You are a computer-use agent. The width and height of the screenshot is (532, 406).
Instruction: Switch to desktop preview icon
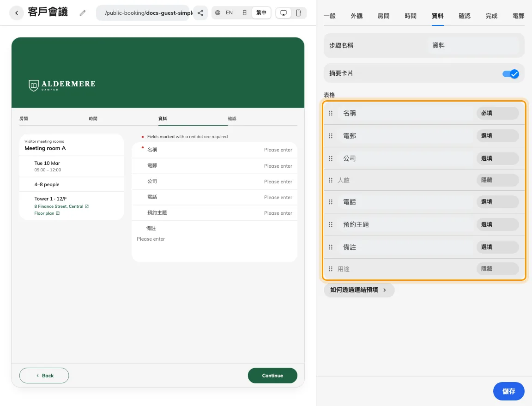point(283,13)
